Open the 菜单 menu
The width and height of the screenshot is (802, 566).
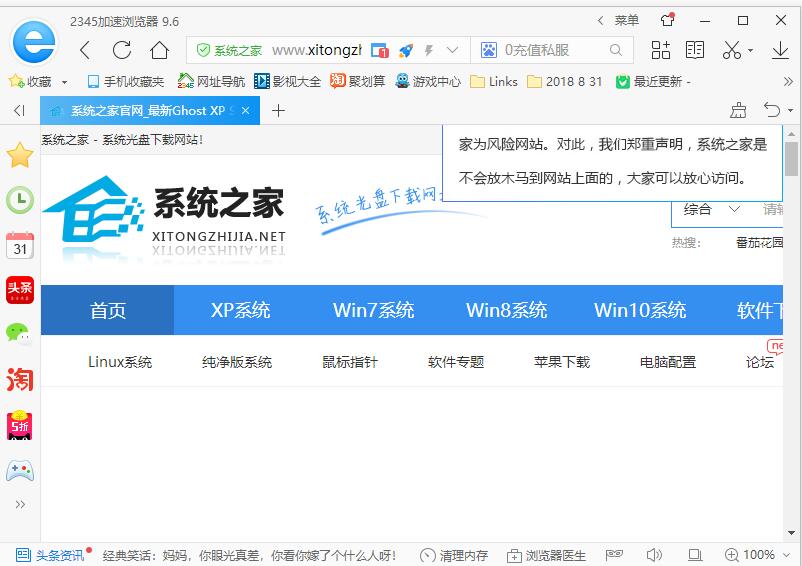click(x=627, y=20)
